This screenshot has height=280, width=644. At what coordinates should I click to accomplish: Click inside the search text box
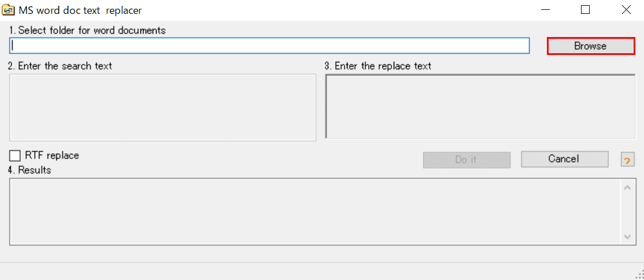pos(162,108)
